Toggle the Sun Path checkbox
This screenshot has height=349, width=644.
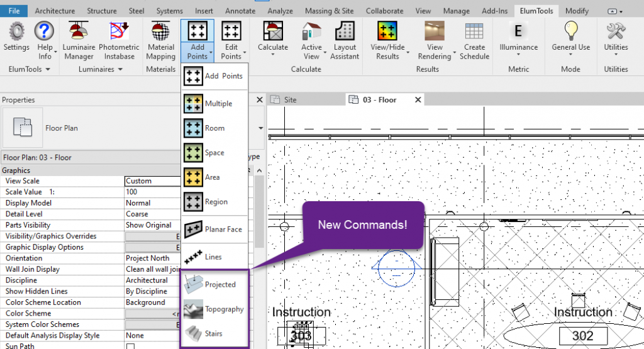point(130,346)
